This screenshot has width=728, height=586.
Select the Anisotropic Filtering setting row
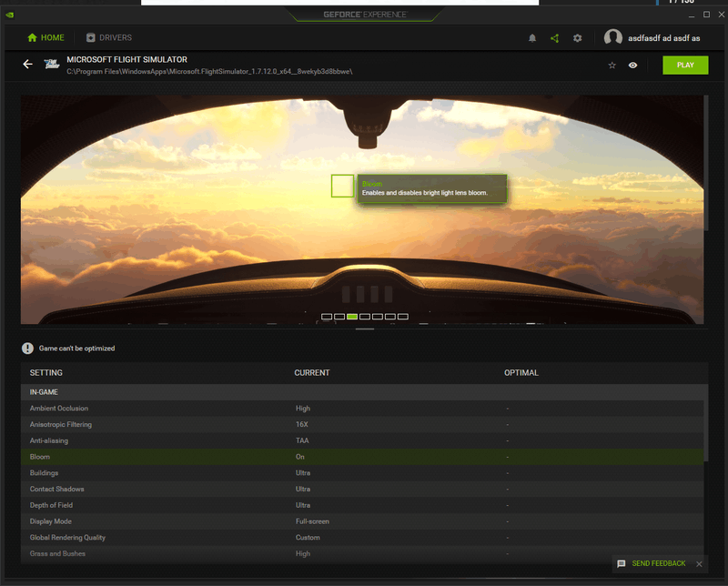[362, 424]
